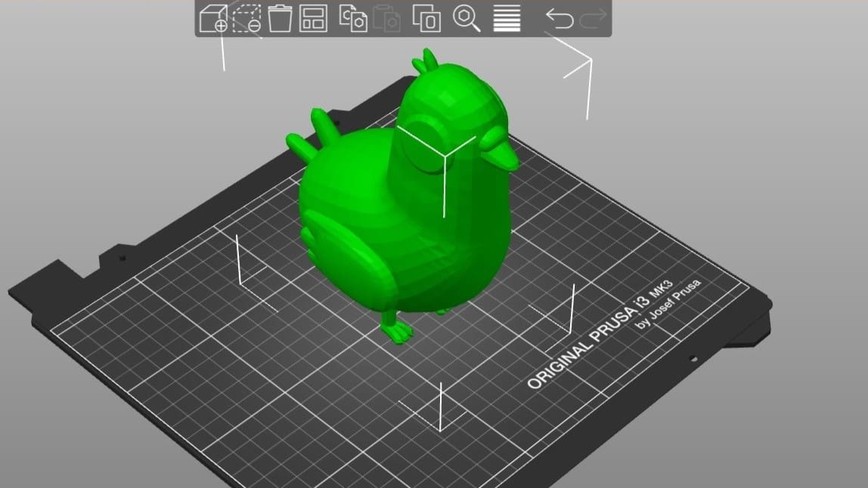The image size is (868, 488).
Task: Click the Delete selected object icon
Action: point(247,18)
